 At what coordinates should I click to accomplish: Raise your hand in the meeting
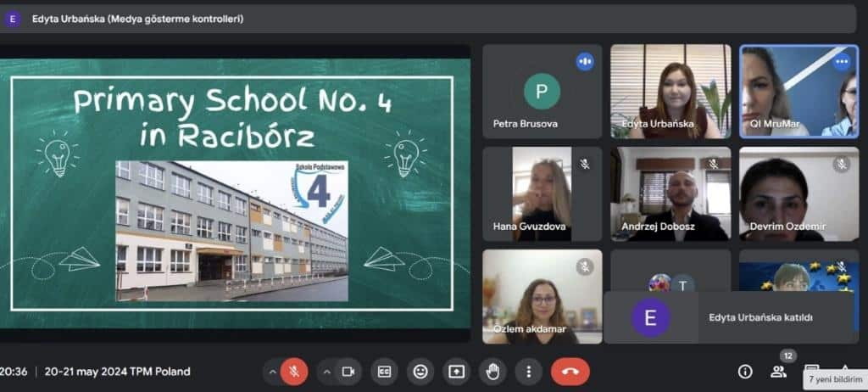tap(492, 372)
